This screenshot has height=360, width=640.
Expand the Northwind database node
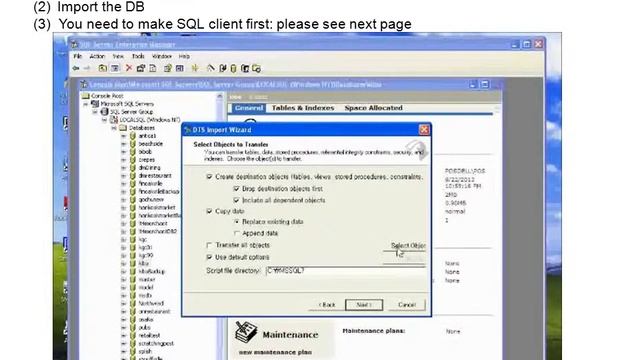coord(124,304)
